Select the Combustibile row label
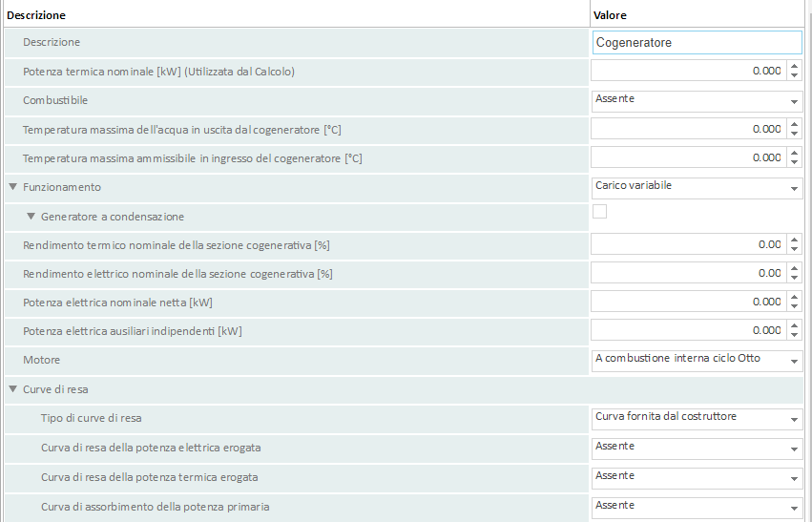Image resolution: width=812 pixels, height=522 pixels. click(x=55, y=100)
